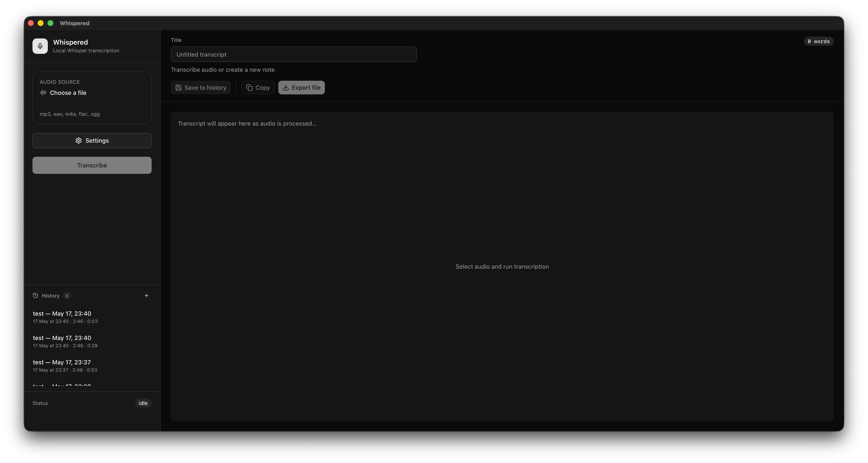Click the History count badge showing 6

pyautogui.click(x=67, y=296)
